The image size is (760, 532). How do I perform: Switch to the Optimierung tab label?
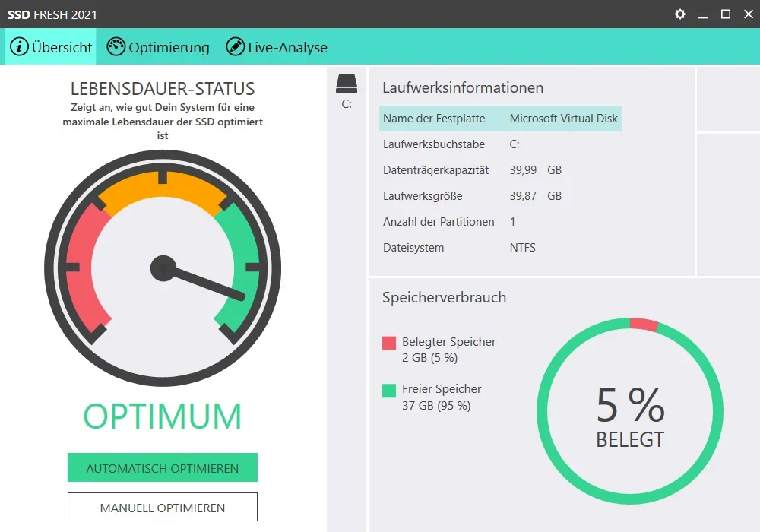pos(169,47)
